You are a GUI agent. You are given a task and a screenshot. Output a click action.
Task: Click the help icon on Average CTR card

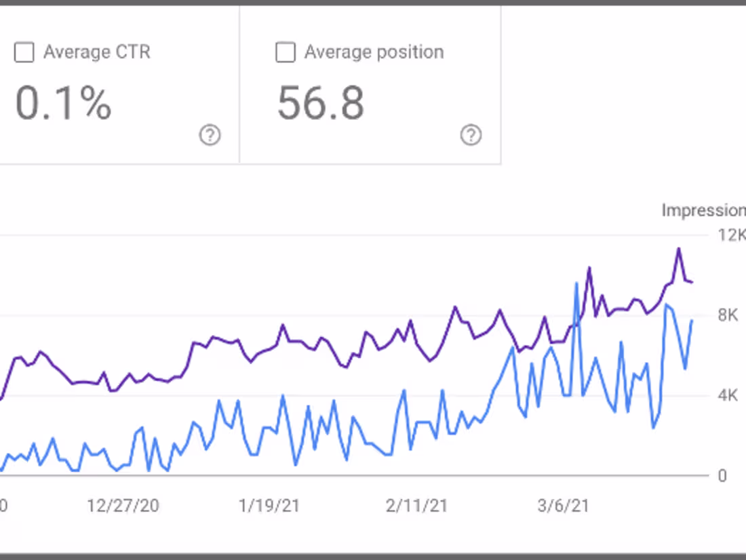pyautogui.click(x=210, y=136)
